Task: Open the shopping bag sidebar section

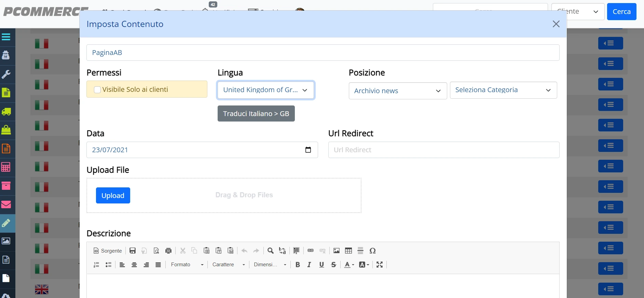Action: coord(6,130)
